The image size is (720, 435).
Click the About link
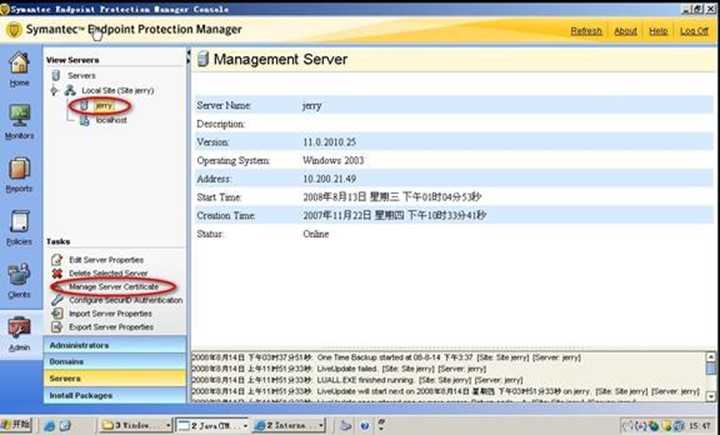tap(625, 31)
